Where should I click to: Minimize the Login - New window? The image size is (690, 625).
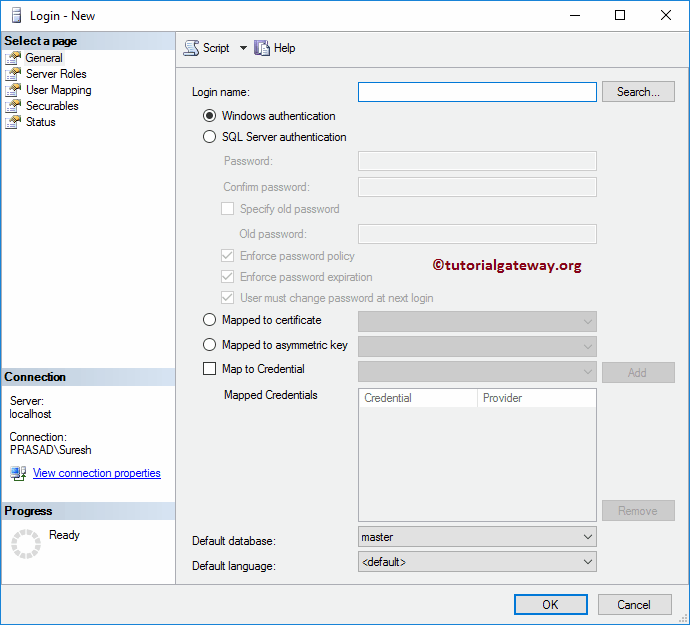coord(575,15)
